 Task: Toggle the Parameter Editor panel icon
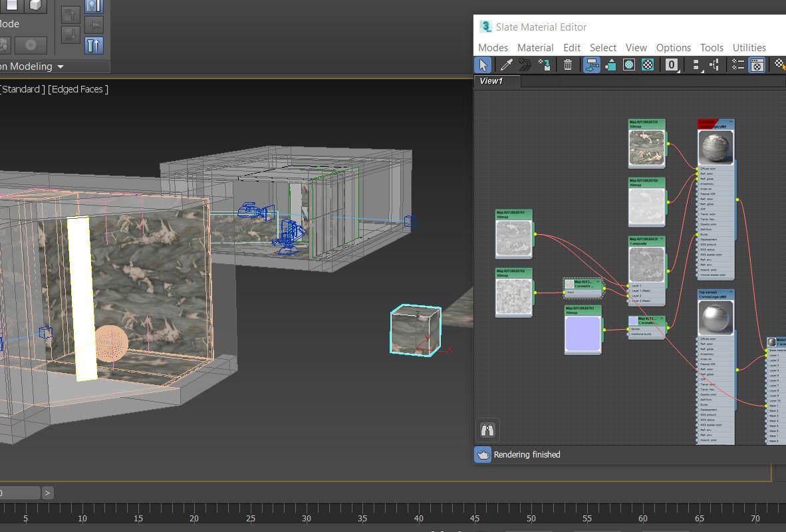(x=757, y=65)
